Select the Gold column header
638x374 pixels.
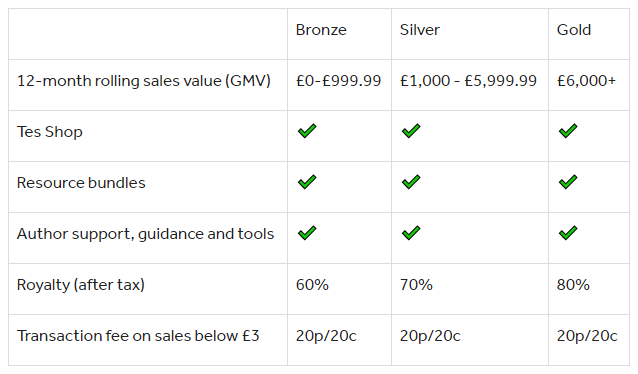(x=574, y=30)
